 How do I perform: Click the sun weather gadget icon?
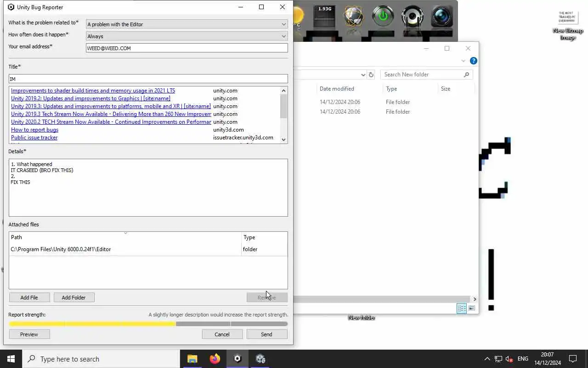(x=299, y=16)
